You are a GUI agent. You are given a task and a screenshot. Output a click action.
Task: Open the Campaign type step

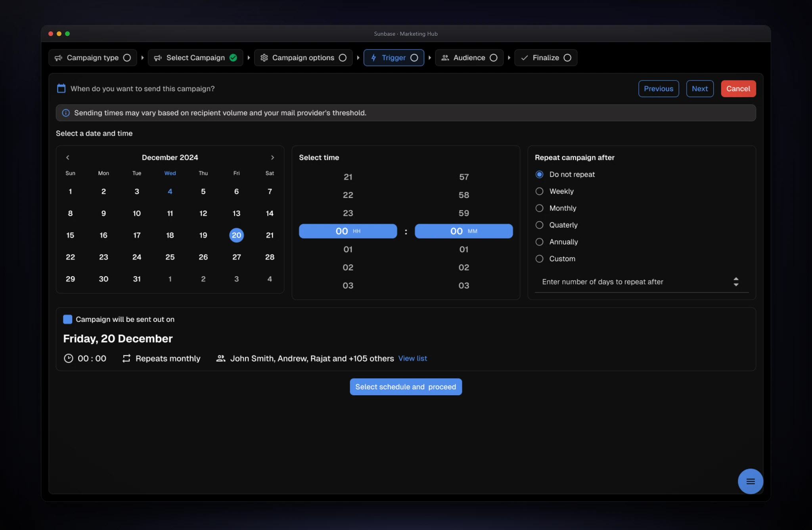pos(93,58)
